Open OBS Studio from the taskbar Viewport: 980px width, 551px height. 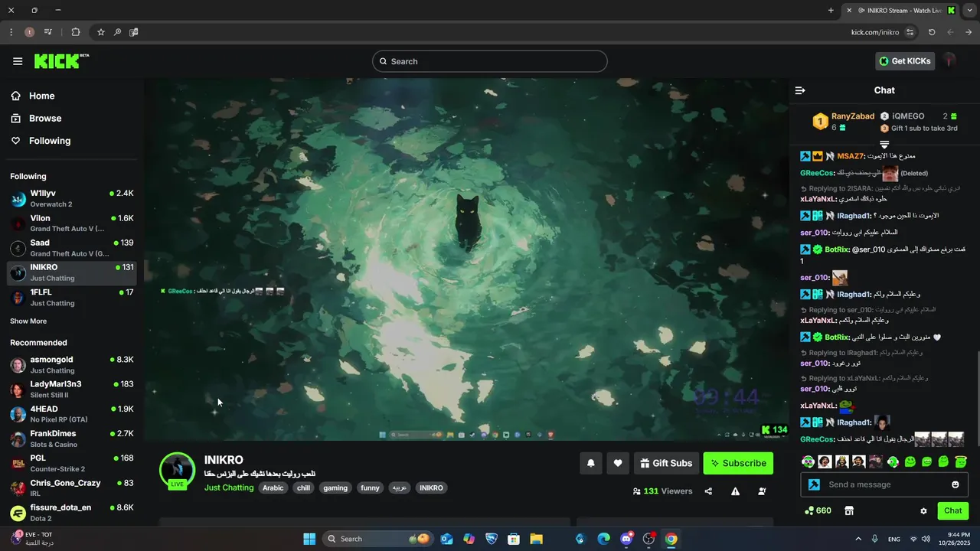click(x=649, y=539)
